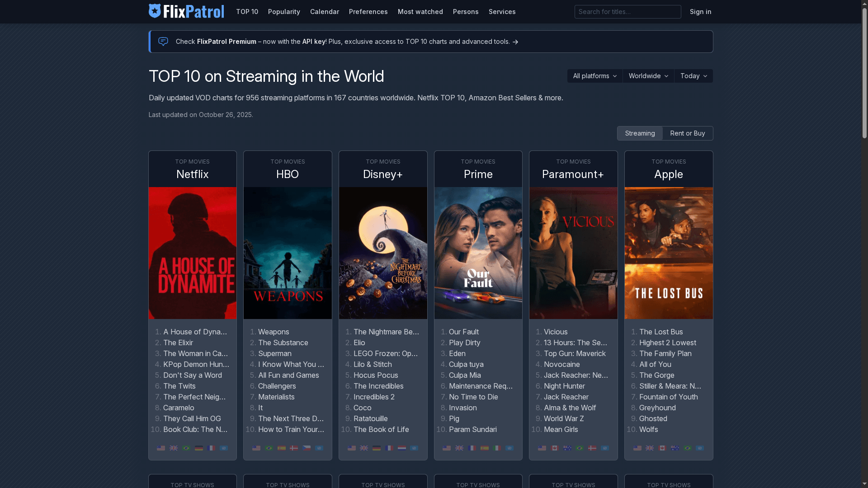Image resolution: width=868 pixels, height=488 pixels.
Task: Open Highest 2 Lowest in Apple list
Action: click(668, 343)
